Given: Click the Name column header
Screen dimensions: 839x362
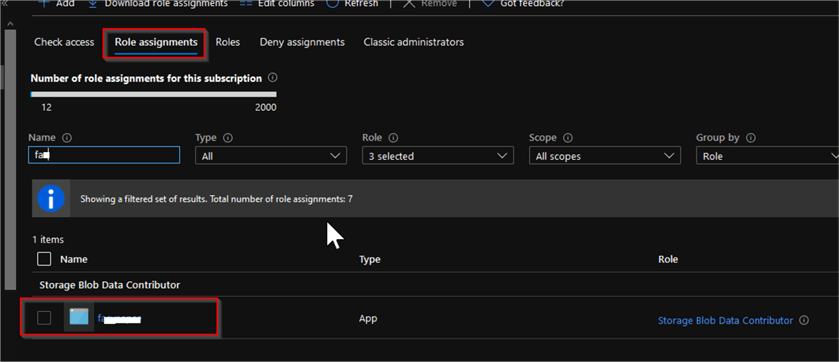Looking at the screenshot, I should pyautogui.click(x=74, y=259).
